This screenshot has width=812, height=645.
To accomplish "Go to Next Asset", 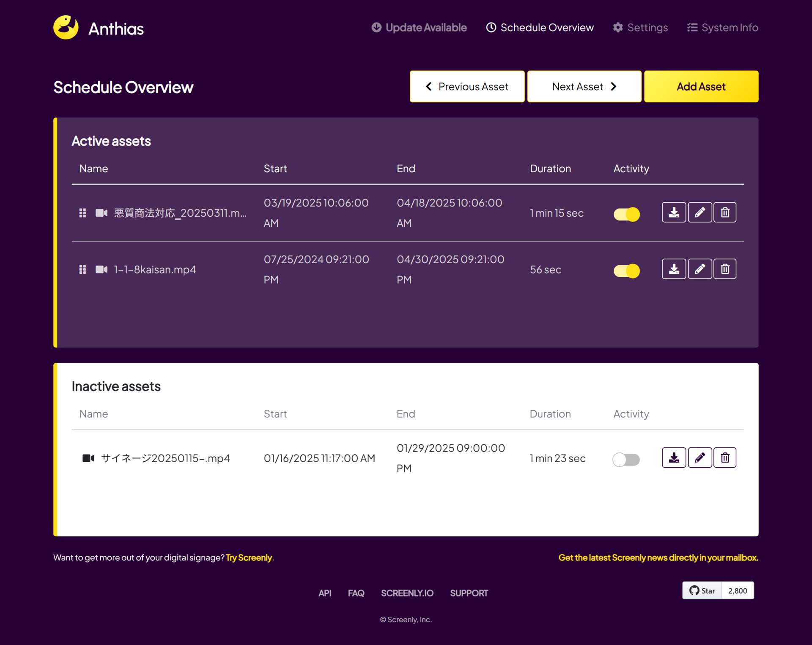I will [x=584, y=86].
